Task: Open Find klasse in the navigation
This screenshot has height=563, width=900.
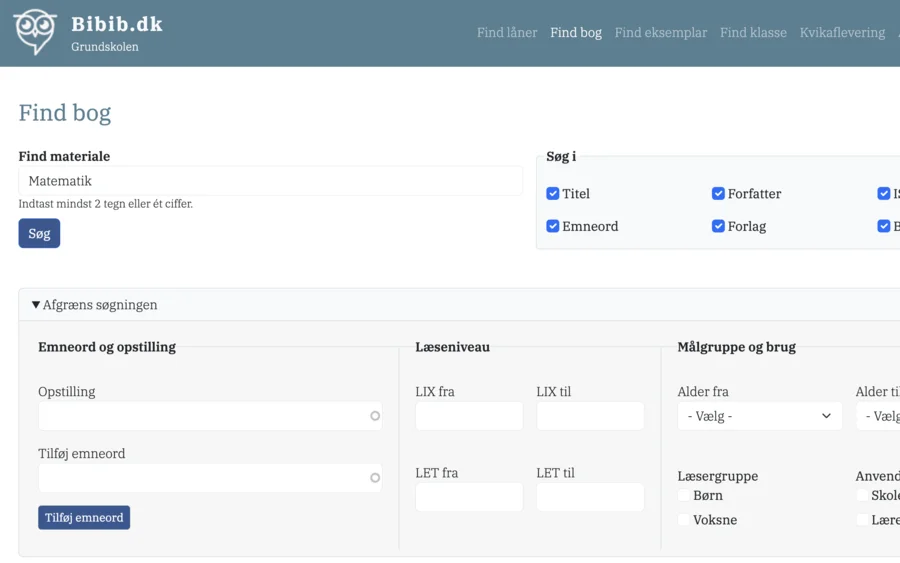Action: click(x=753, y=33)
